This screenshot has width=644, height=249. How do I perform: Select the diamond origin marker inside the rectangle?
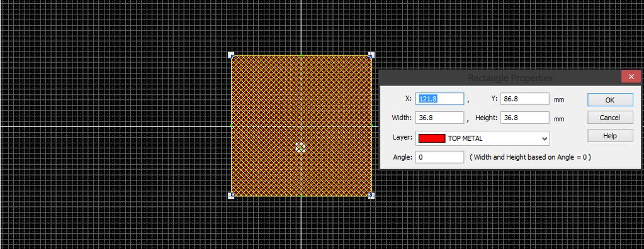tap(301, 148)
